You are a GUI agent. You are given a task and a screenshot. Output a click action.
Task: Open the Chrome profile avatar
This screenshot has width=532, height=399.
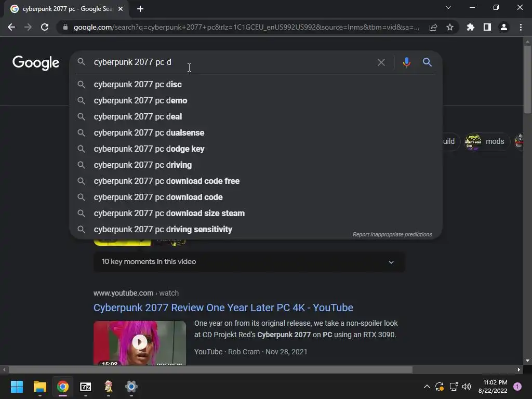504,27
